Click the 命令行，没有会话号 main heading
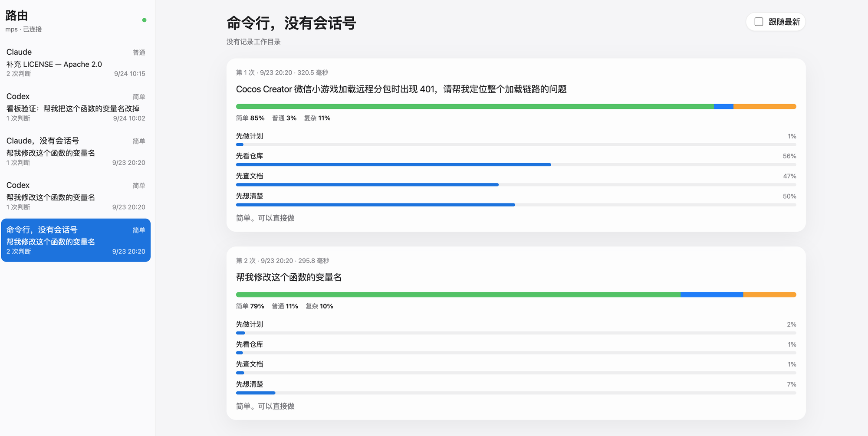The width and height of the screenshot is (868, 436). (x=291, y=23)
